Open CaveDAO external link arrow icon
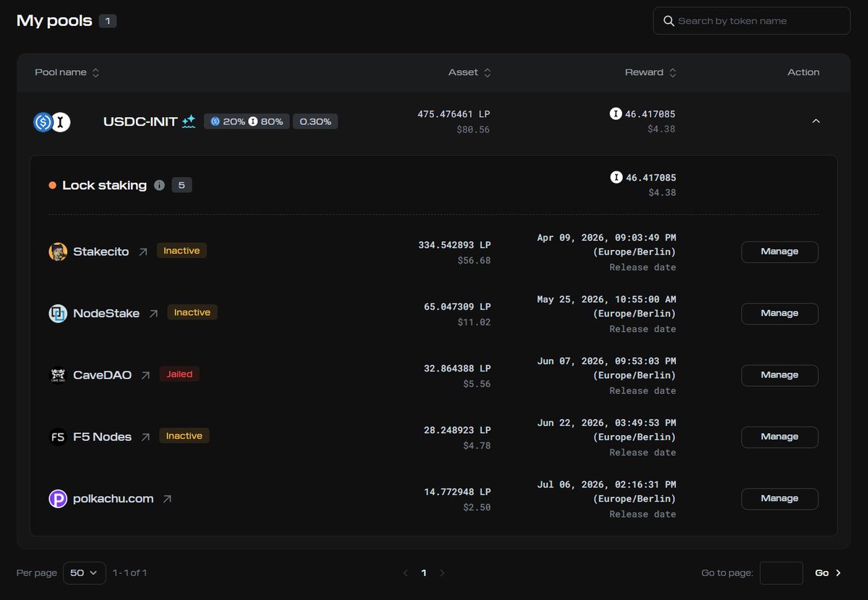The image size is (868, 600). tap(145, 375)
